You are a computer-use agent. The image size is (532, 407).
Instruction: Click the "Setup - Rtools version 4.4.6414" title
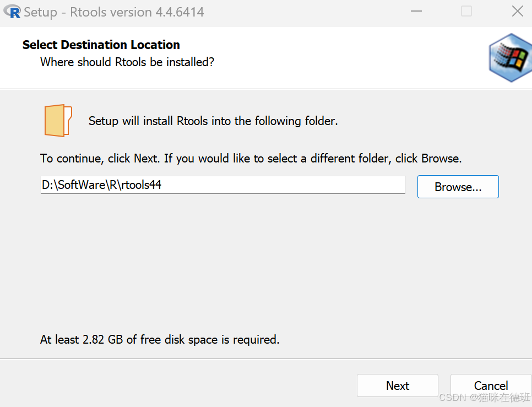tap(114, 12)
